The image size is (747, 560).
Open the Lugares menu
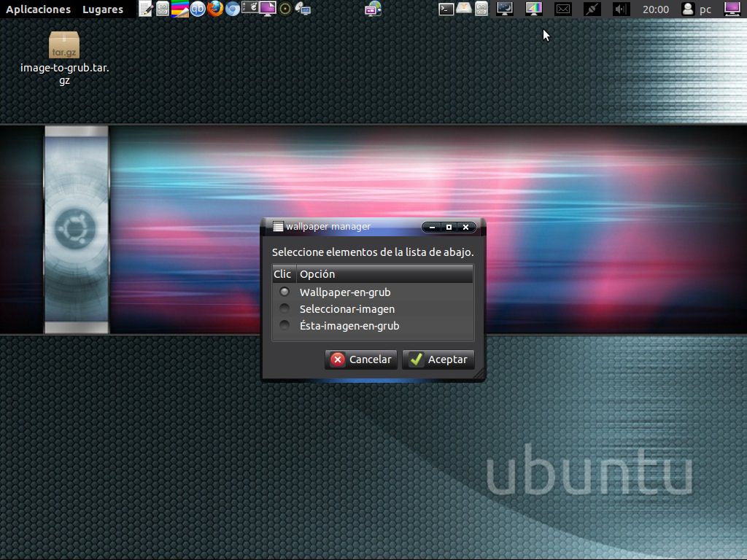click(102, 9)
